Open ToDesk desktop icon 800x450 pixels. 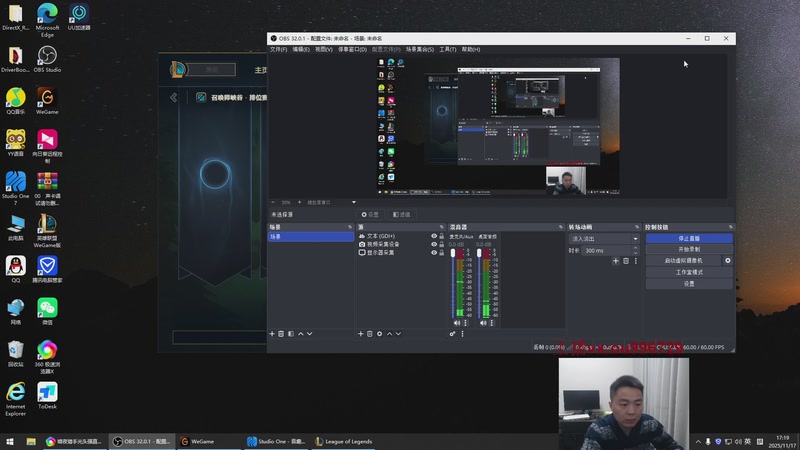[x=47, y=396]
